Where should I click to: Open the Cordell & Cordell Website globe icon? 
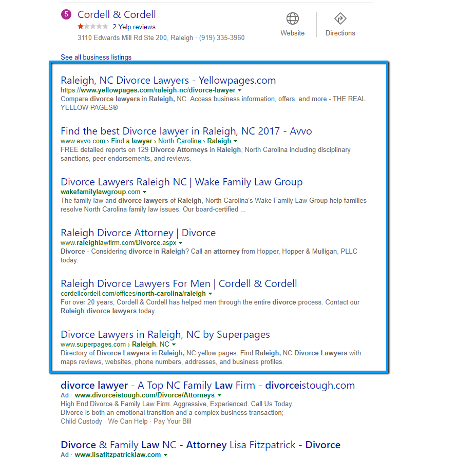(x=292, y=19)
